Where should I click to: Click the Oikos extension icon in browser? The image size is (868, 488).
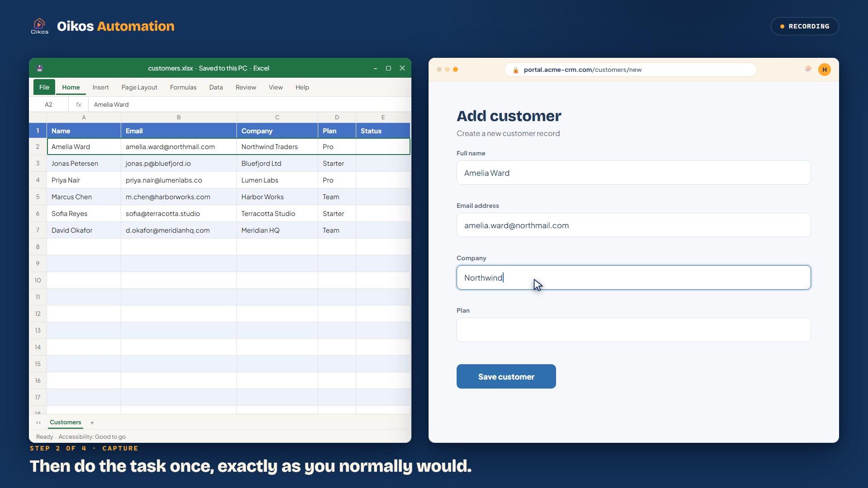(x=808, y=69)
